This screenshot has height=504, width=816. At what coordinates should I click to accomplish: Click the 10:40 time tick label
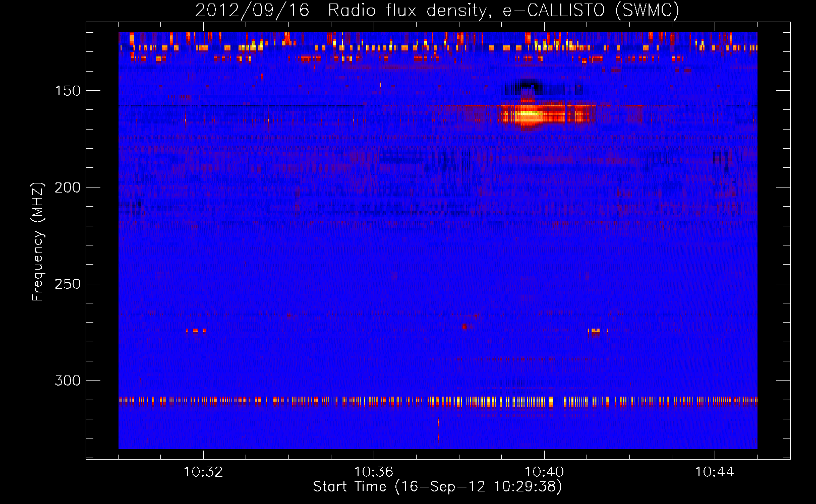pyautogui.click(x=544, y=472)
